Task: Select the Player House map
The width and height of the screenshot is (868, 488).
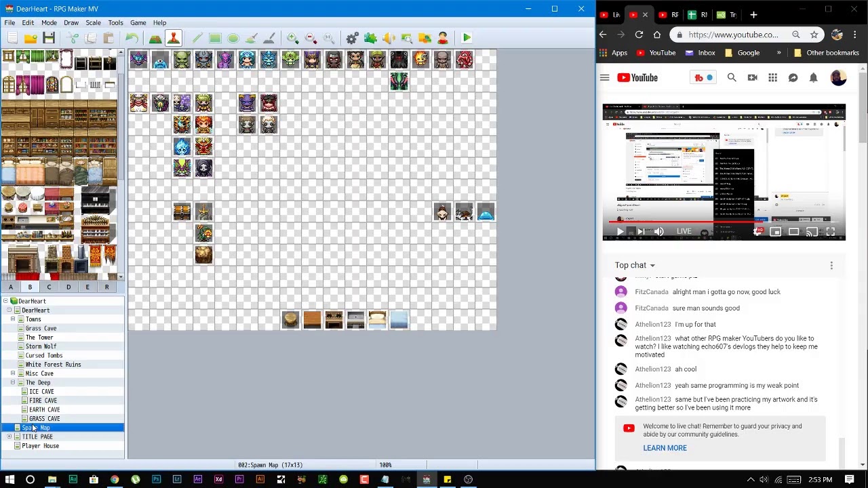Action: tap(40, 446)
